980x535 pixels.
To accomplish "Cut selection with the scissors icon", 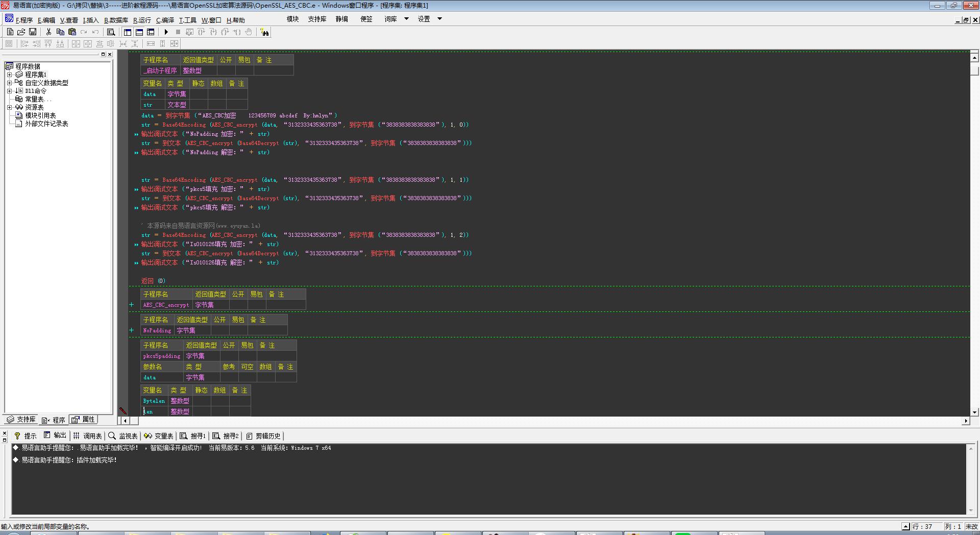I will [48, 32].
